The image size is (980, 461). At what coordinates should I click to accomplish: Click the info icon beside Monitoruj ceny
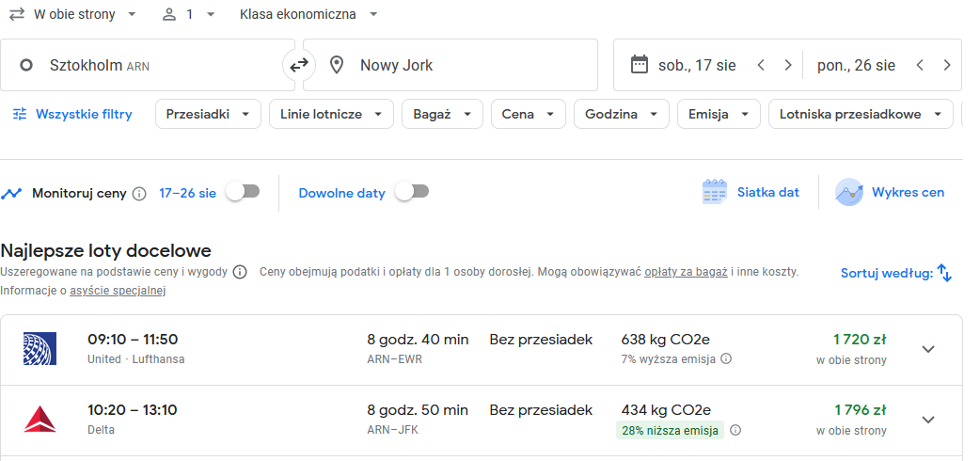(x=139, y=194)
